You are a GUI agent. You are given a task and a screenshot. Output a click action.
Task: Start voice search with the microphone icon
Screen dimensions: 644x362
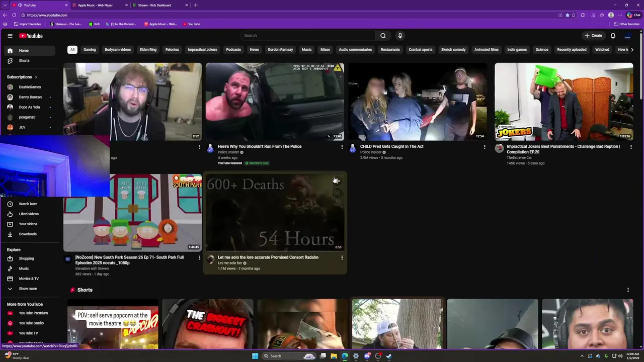pyautogui.click(x=400, y=36)
